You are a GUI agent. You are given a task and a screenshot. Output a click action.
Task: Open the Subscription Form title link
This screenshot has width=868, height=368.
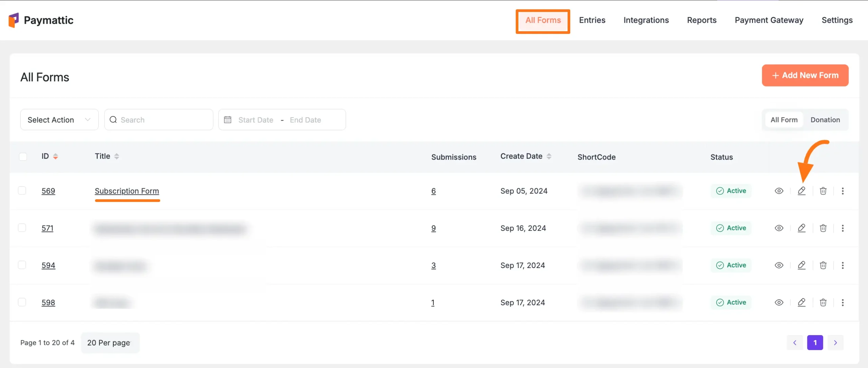click(127, 191)
